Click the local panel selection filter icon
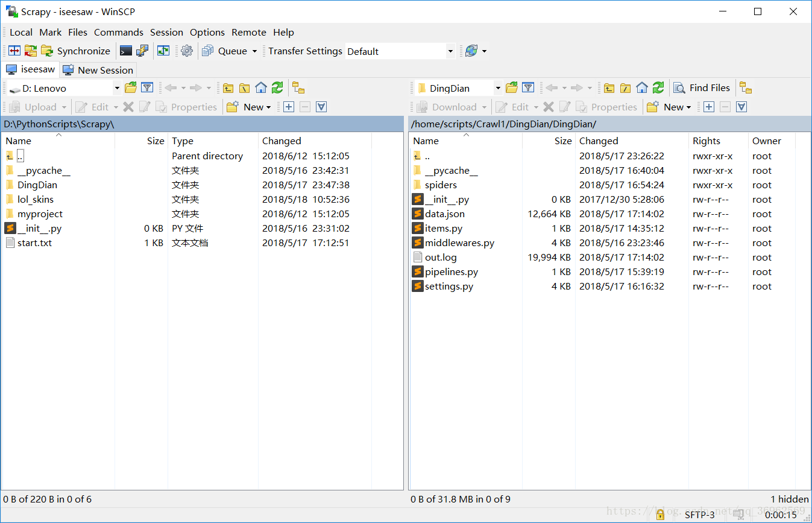This screenshot has height=523, width=812. [x=321, y=107]
